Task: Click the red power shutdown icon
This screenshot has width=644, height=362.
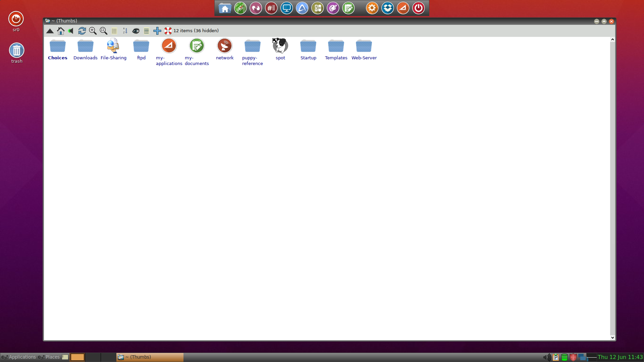Action: (418, 8)
